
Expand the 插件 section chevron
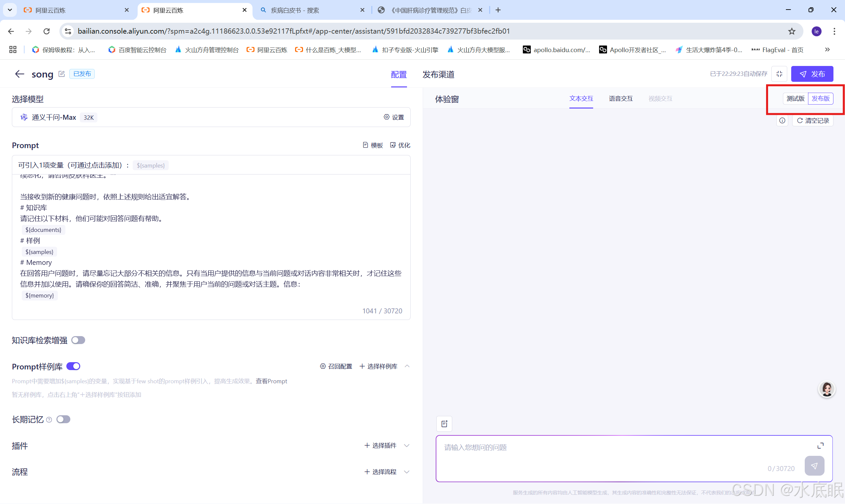point(407,445)
